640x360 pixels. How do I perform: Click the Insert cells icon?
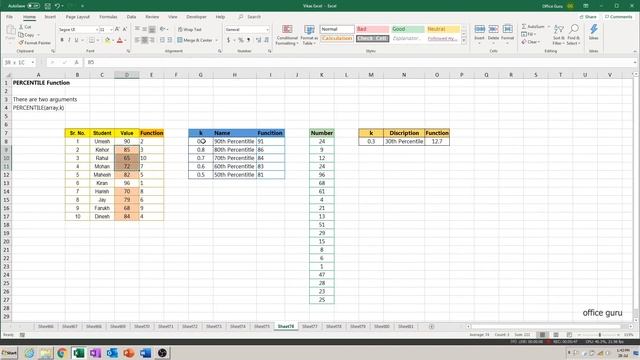pos(480,29)
